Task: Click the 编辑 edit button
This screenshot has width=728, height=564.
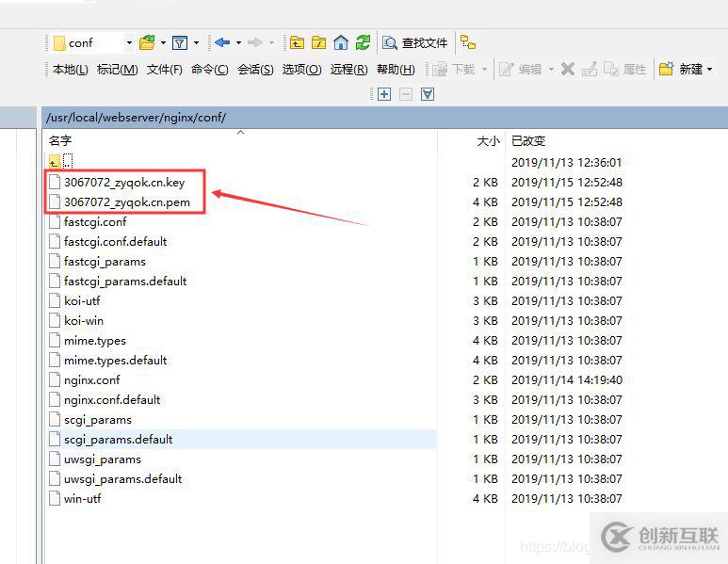Action: (x=520, y=70)
